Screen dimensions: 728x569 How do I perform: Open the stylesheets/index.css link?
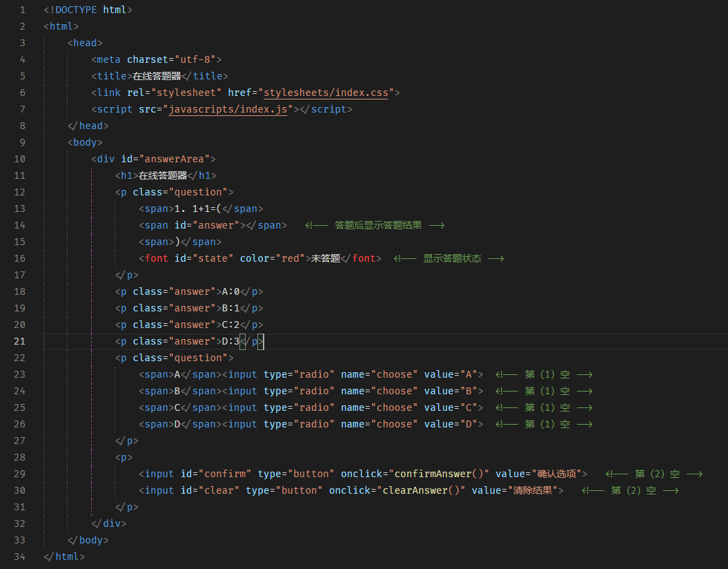pyautogui.click(x=326, y=93)
